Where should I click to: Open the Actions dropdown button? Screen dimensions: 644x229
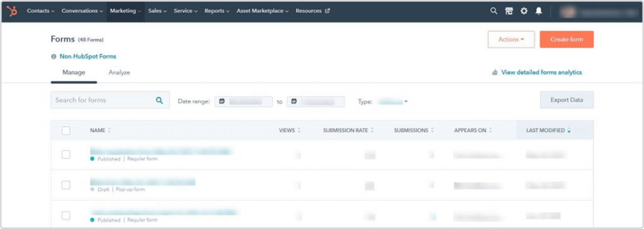coord(511,40)
